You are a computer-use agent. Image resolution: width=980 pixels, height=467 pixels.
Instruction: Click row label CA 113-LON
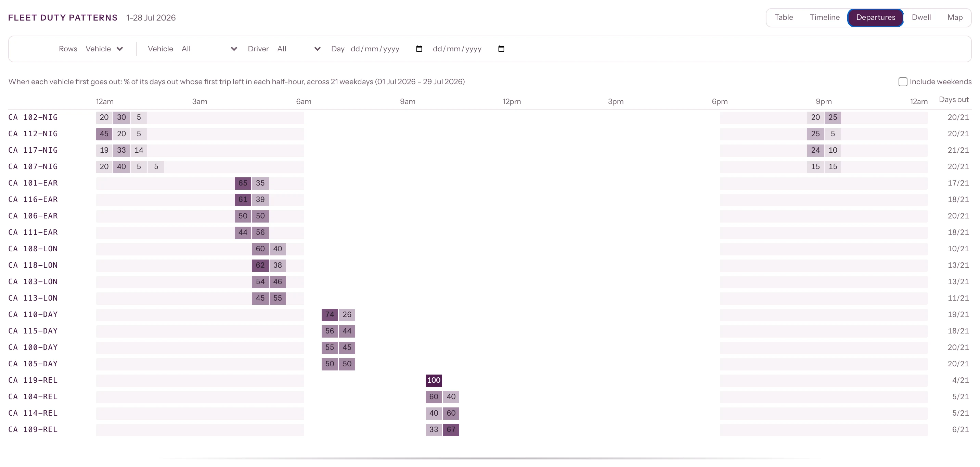(33, 298)
